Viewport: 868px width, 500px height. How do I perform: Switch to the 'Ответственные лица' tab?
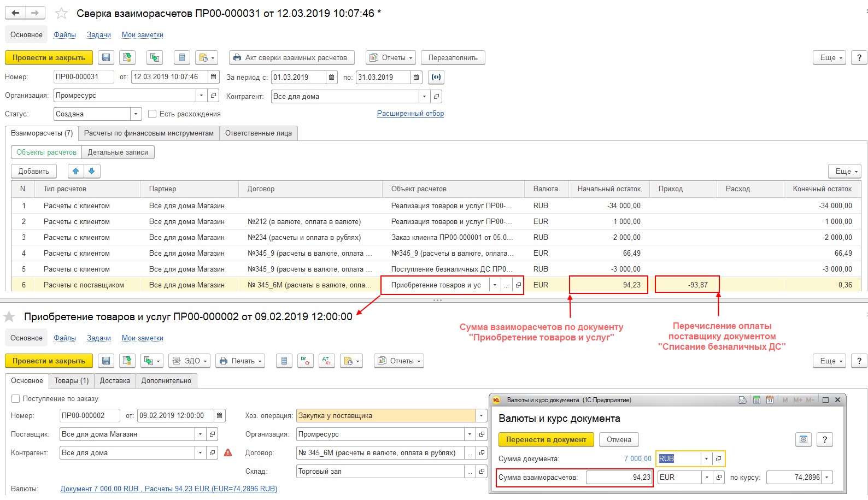coord(258,133)
